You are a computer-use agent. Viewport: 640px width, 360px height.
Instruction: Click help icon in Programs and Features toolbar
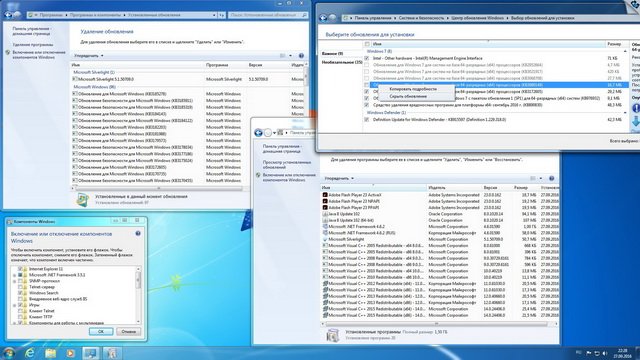pyautogui.click(x=551, y=178)
